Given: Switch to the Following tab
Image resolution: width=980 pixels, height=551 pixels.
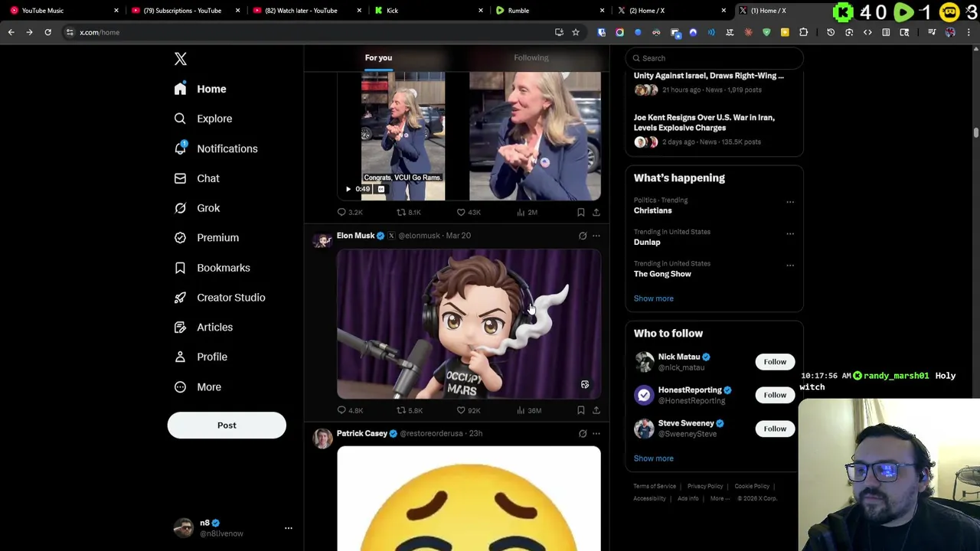Looking at the screenshot, I should (x=531, y=58).
